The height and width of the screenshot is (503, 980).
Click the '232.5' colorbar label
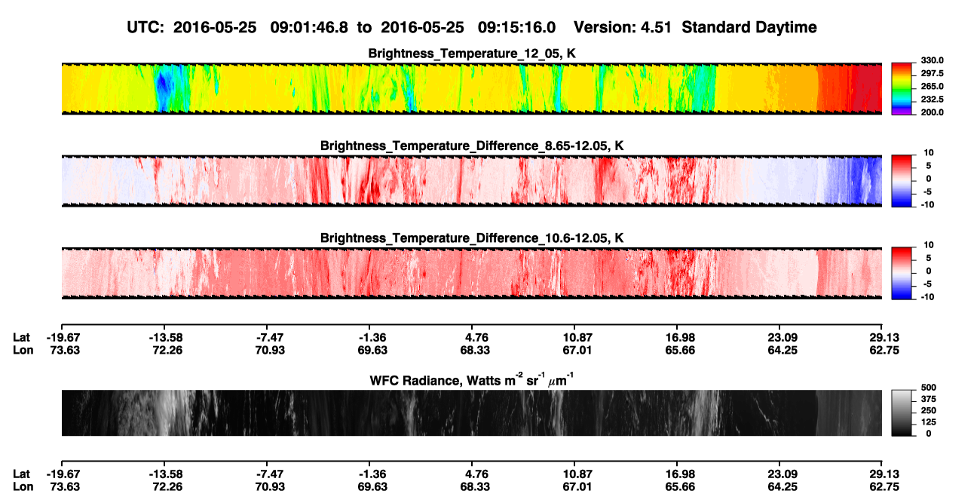932,100
